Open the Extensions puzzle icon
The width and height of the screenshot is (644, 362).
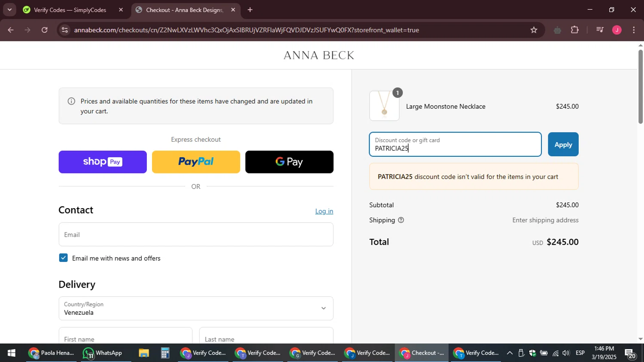(575, 30)
